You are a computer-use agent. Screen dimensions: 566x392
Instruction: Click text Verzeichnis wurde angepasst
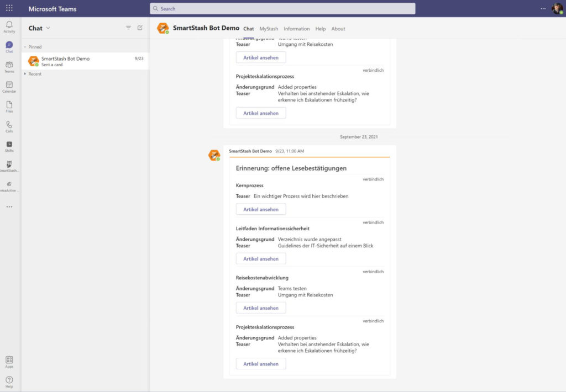310,239
